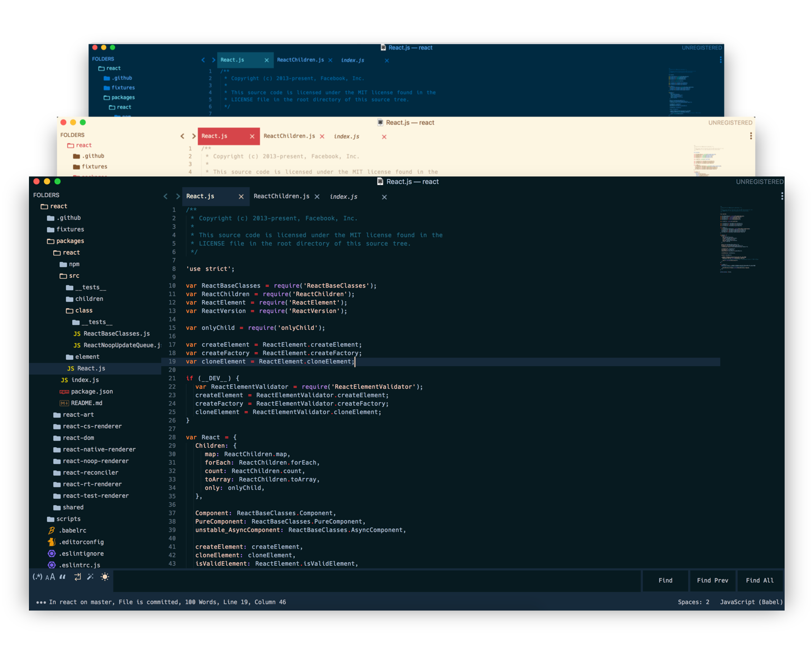
Task: Switch to index.js tab in front window
Action: [x=344, y=196]
